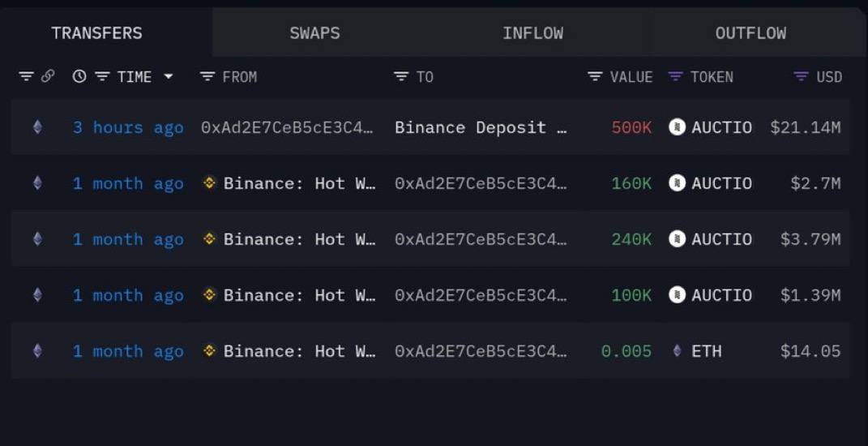Open the leftmost filter lines icon
The image size is (868, 446).
coord(26,76)
